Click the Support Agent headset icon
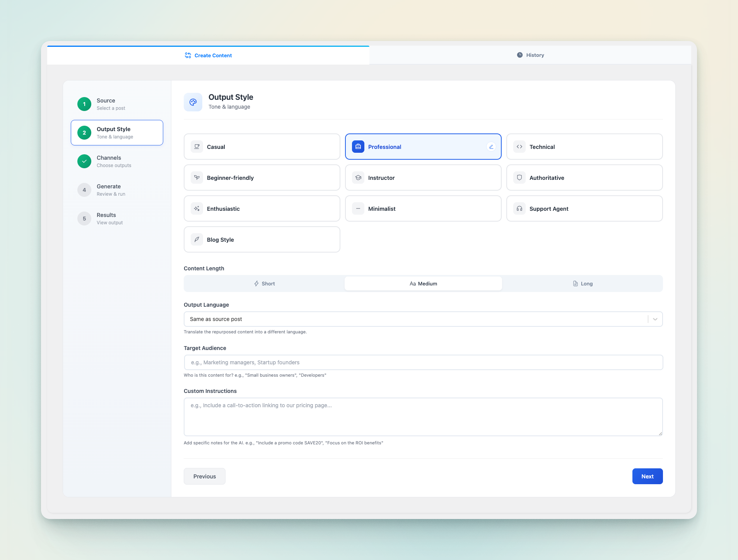The width and height of the screenshot is (738, 560). [519, 208]
